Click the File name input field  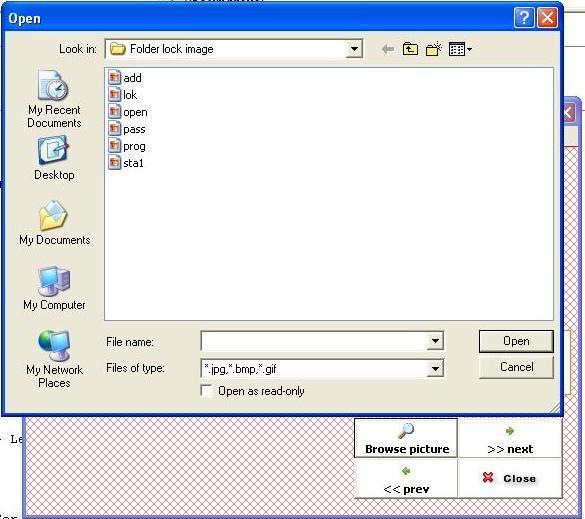coord(314,341)
